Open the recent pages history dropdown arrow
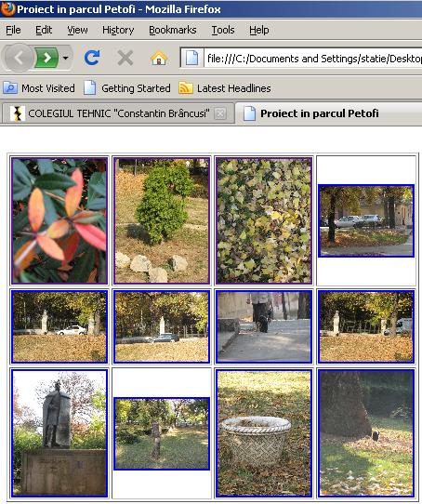 pyautogui.click(x=66, y=59)
